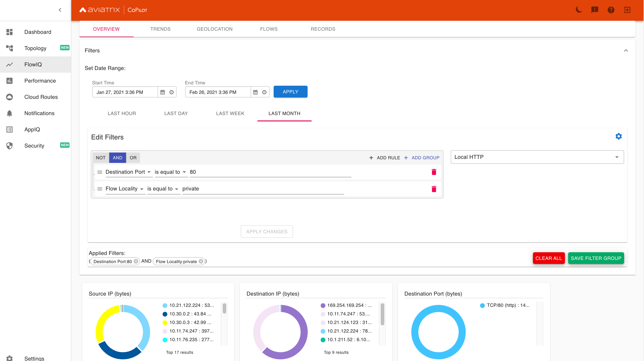Grab the Destination Port rule drag handle

click(100, 172)
